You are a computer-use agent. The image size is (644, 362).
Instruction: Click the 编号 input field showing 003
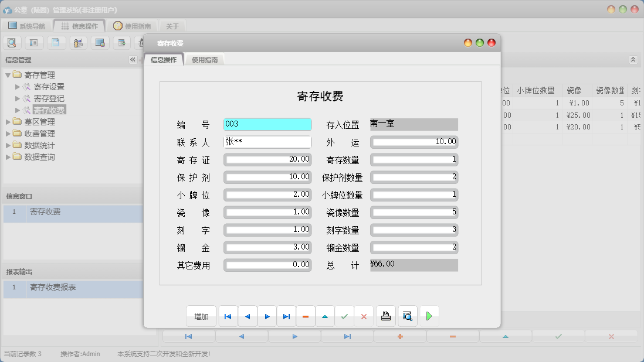(x=267, y=124)
